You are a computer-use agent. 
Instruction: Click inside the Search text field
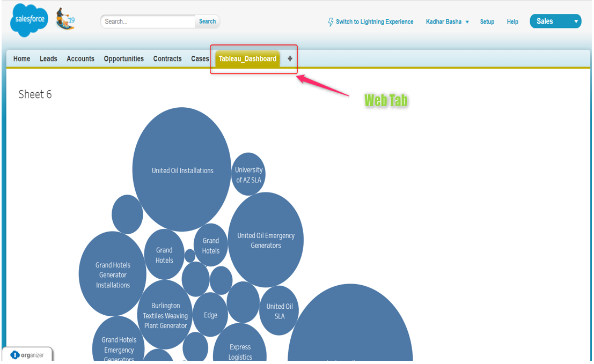click(148, 21)
